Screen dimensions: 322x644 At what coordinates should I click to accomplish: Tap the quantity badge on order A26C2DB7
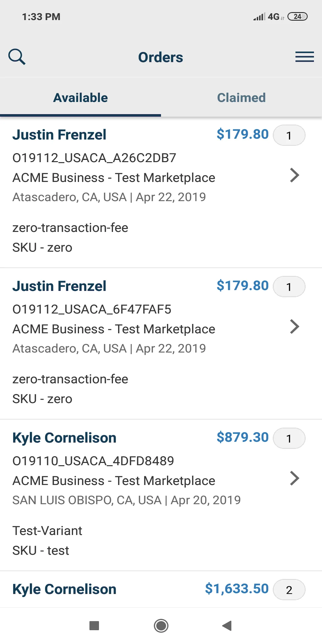tap(289, 135)
